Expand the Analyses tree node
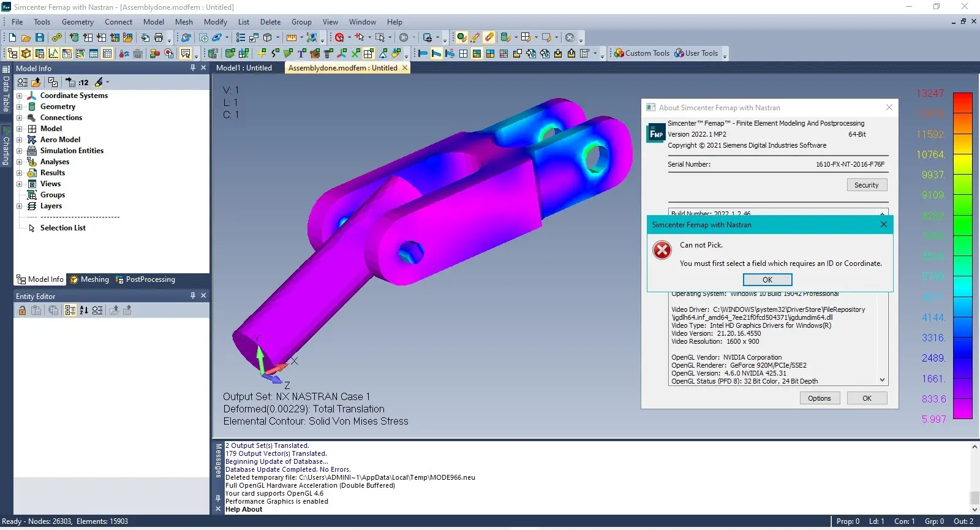The image size is (980, 530). tap(19, 162)
